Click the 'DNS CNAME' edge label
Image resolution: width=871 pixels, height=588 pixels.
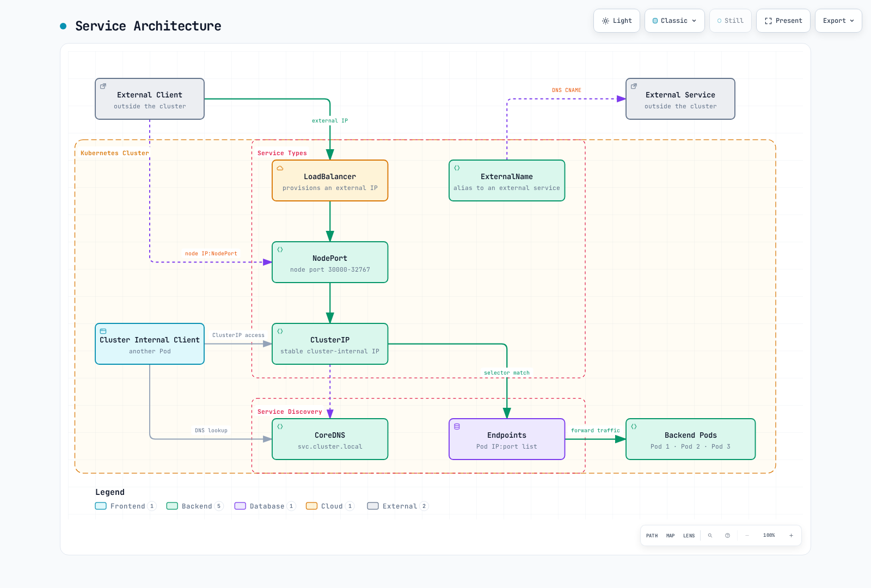567,90
